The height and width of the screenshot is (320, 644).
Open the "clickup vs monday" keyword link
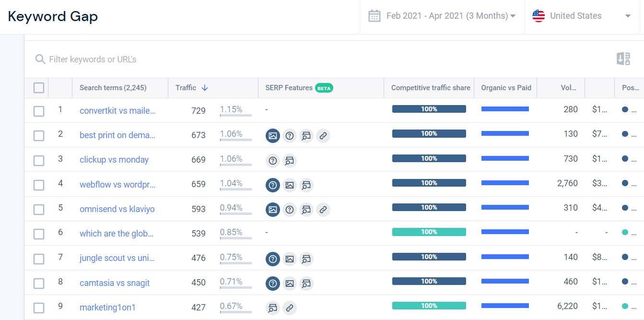tap(114, 160)
